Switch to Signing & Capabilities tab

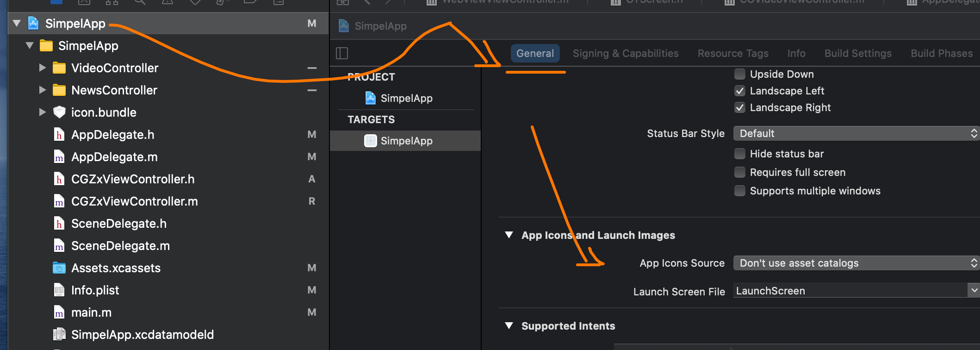point(626,53)
